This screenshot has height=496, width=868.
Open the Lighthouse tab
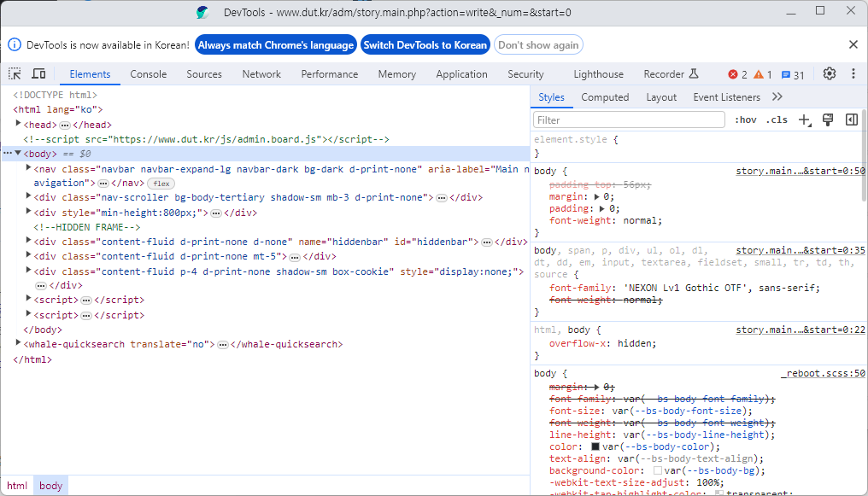point(598,74)
